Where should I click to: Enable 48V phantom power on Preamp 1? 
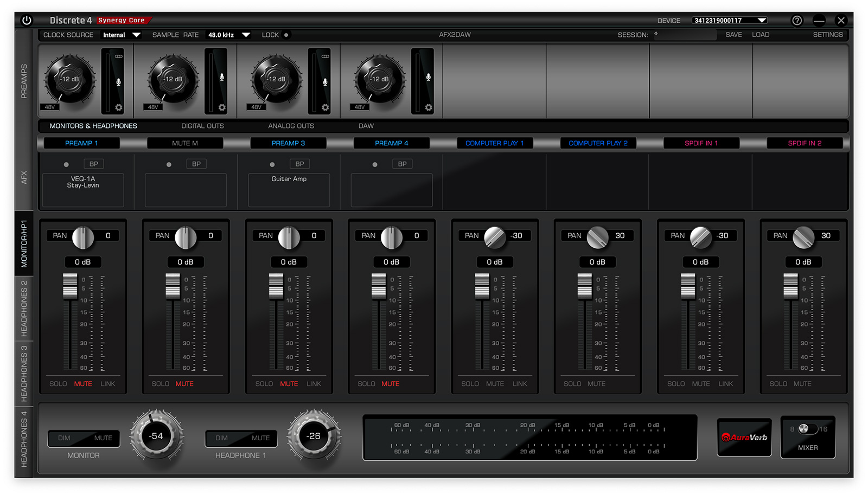pyautogui.click(x=49, y=107)
